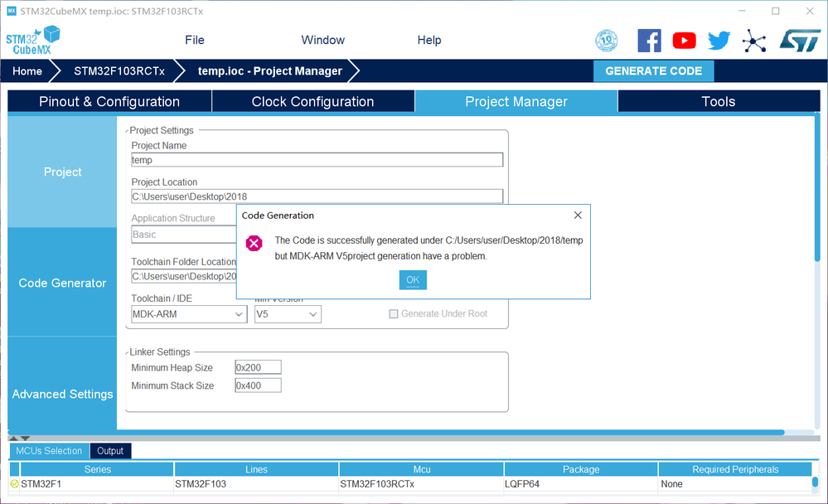
Task: Click the Application Structure Basic field
Action: (184, 234)
